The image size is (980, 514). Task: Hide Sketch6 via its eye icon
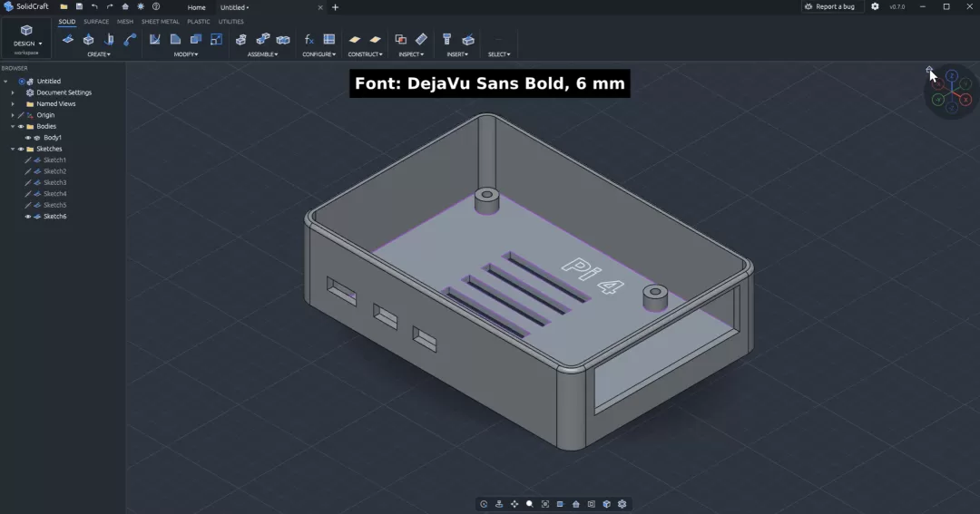click(x=27, y=216)
